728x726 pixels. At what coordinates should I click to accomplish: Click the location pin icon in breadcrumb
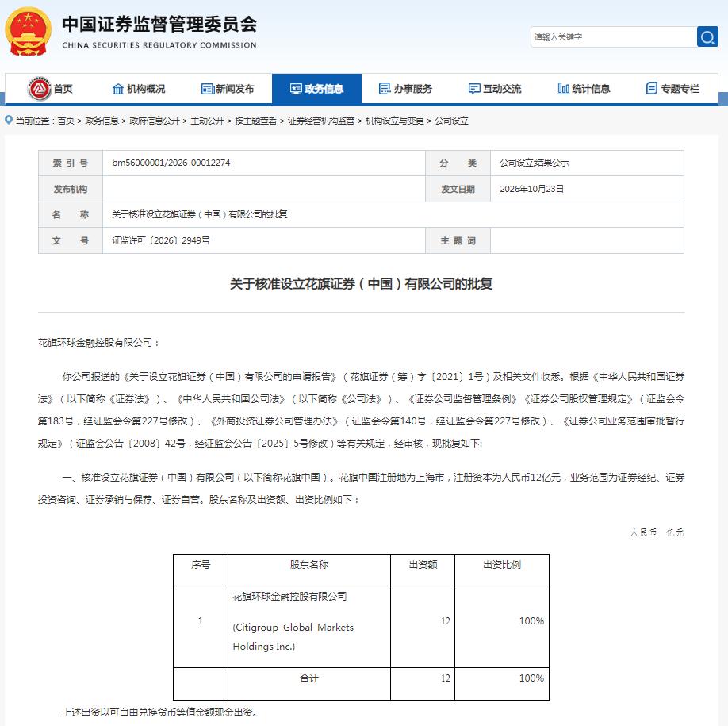pos(9,120)
